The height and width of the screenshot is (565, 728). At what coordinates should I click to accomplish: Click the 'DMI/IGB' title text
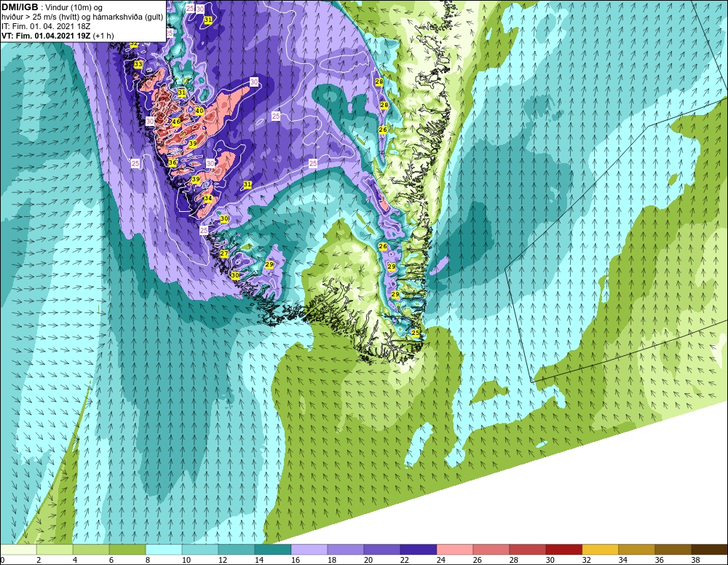pos(20,7)
